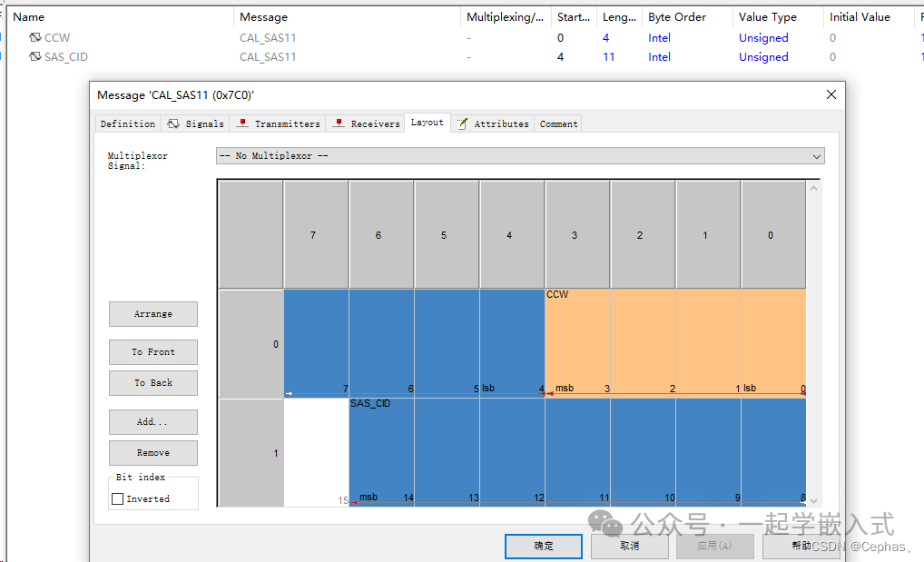Close the CAL_SAS11 message dialog
Viewport: 924px width, 562px height.
[831, 94]
